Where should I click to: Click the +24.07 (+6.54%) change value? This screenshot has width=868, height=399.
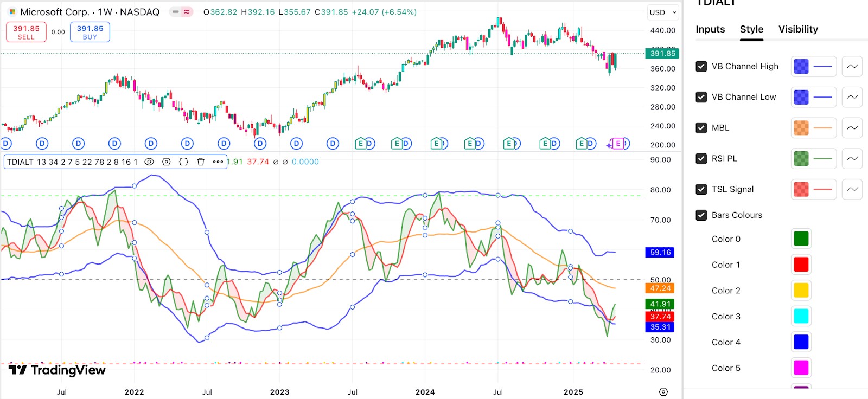384,12
